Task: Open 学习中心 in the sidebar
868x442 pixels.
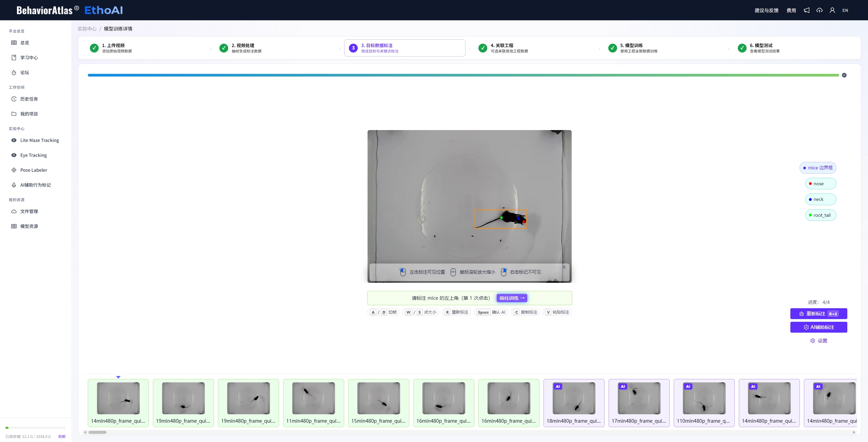Action: pyautogui.click(x=36, y=58)
